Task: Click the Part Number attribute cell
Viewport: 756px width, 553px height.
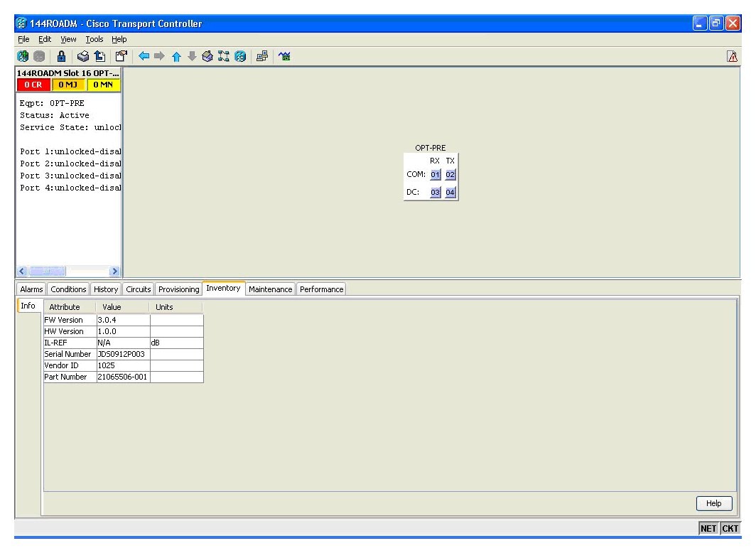Action: (70, 377)
